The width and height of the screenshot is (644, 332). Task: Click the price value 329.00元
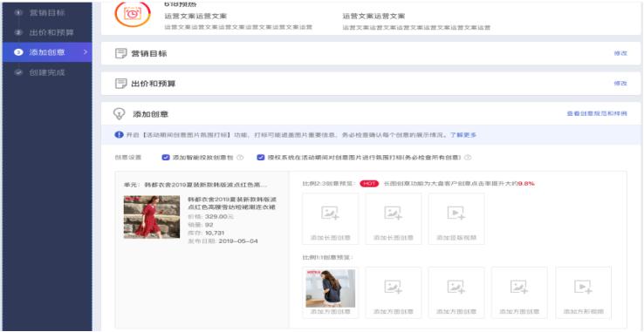click(x=219, y=216)
